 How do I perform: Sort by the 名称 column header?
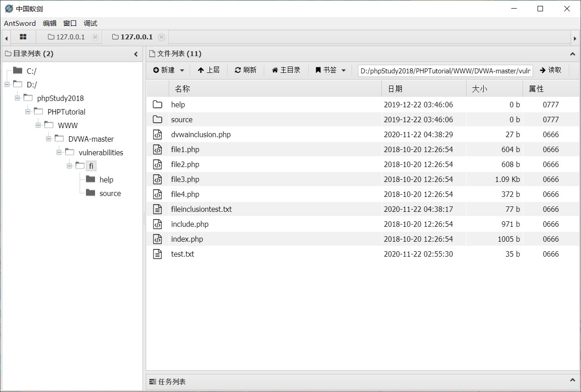tap(275, 89)
